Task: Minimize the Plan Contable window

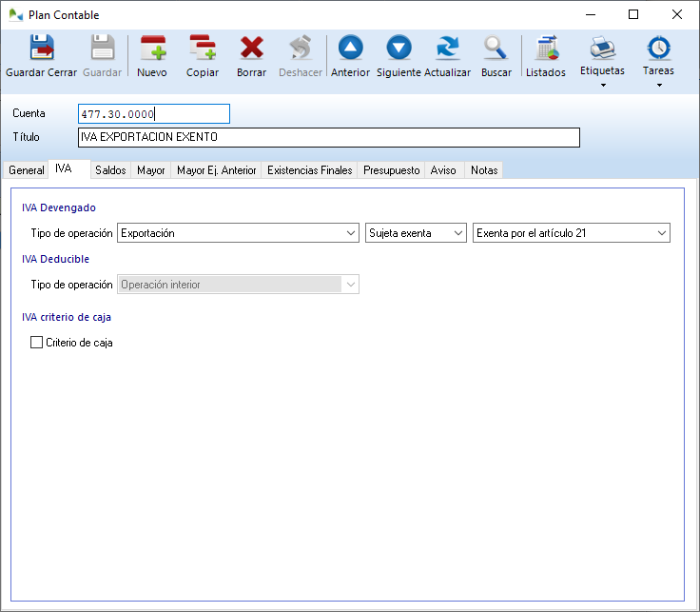Action: tap(591, 14)
